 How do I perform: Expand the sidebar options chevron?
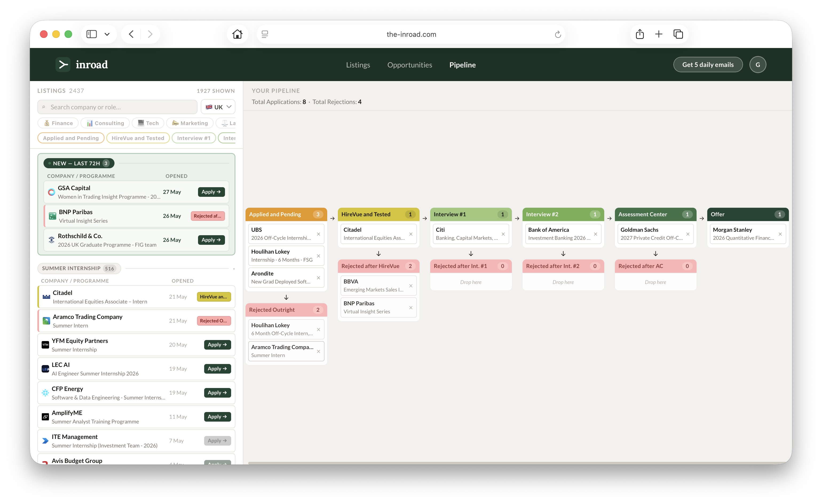point(107,34)
